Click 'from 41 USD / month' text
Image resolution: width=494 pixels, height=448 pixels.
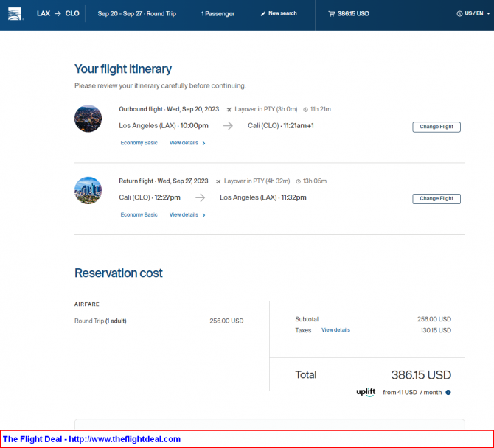(412, 392)
